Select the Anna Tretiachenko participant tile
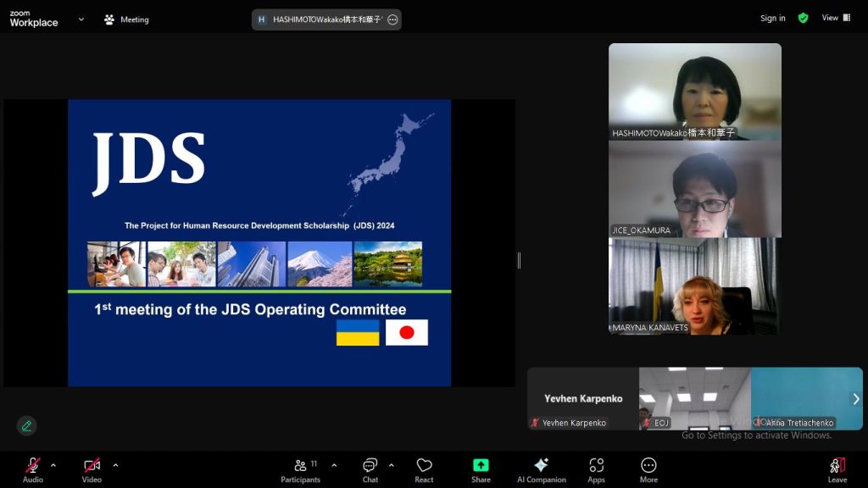 pos(807,398)
